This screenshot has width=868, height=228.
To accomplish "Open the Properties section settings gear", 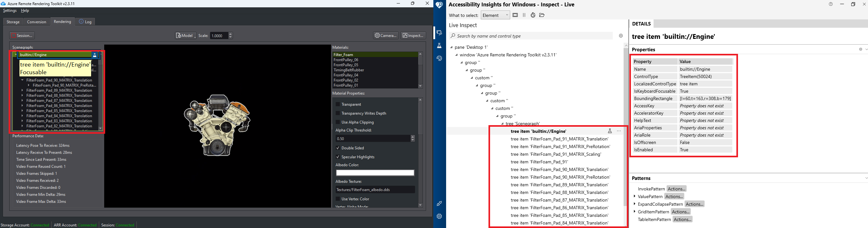I will click(860, 49).
